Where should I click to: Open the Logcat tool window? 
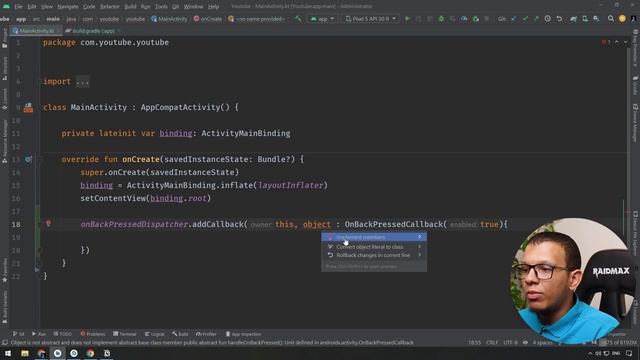155,334
